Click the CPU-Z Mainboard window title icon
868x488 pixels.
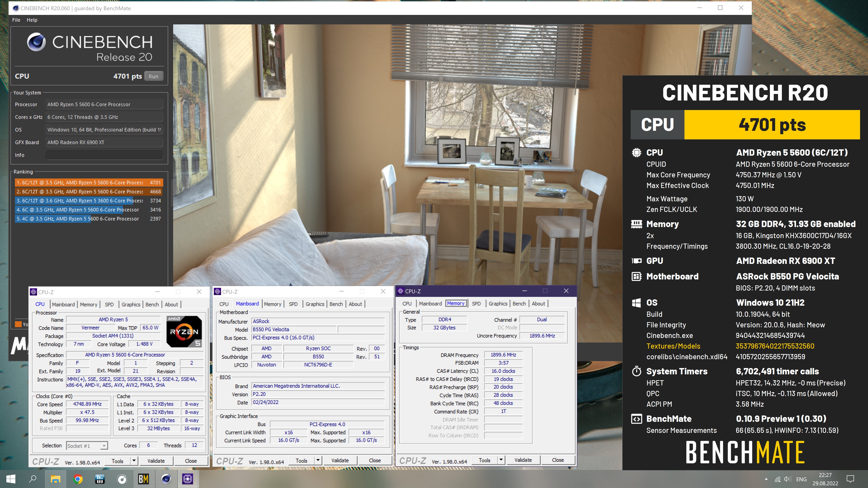coord(218,292)
